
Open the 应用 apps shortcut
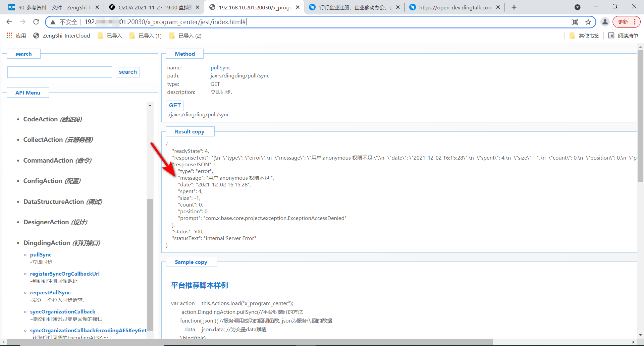pos(16,36)
